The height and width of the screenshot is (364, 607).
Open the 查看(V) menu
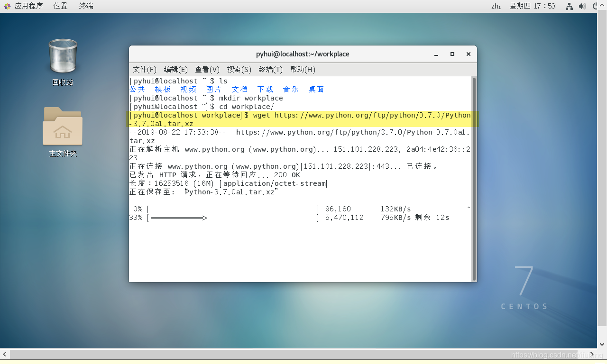pos(207,69)
